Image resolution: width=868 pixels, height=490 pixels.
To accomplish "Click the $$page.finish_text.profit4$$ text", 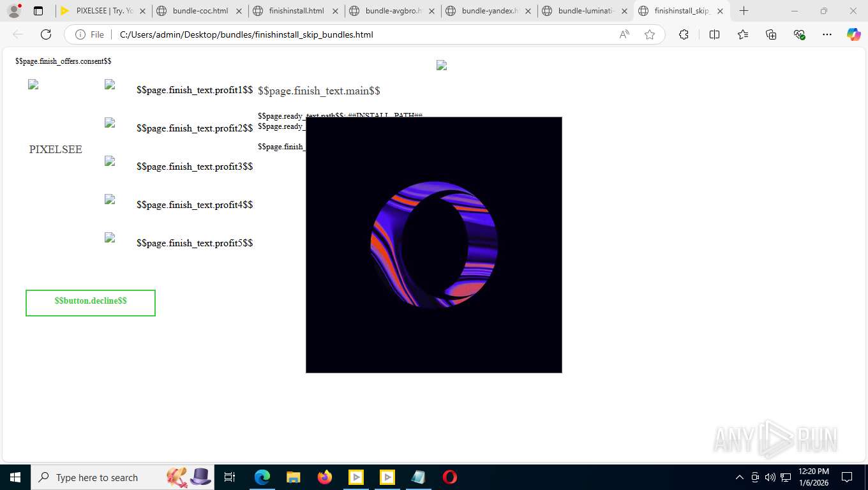I will point(195,205).
